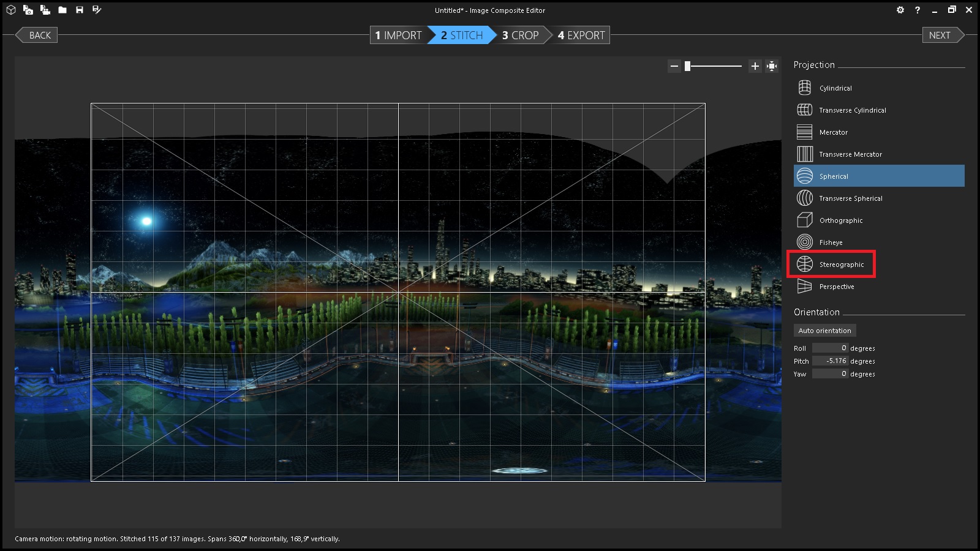Click the zoom-to-fit icon beside the zoom slider

(x=772, y=66)
